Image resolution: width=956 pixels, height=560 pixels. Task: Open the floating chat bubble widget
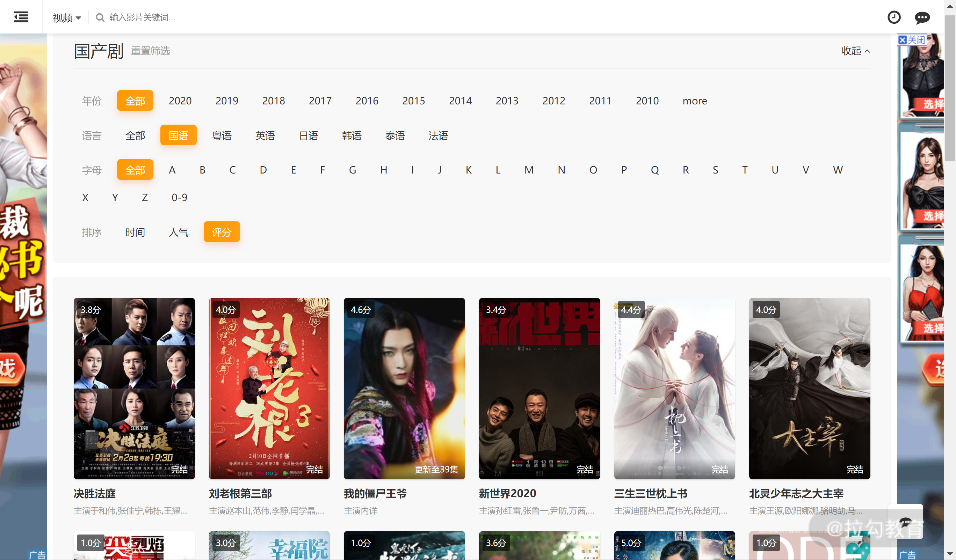coord(906,522)
